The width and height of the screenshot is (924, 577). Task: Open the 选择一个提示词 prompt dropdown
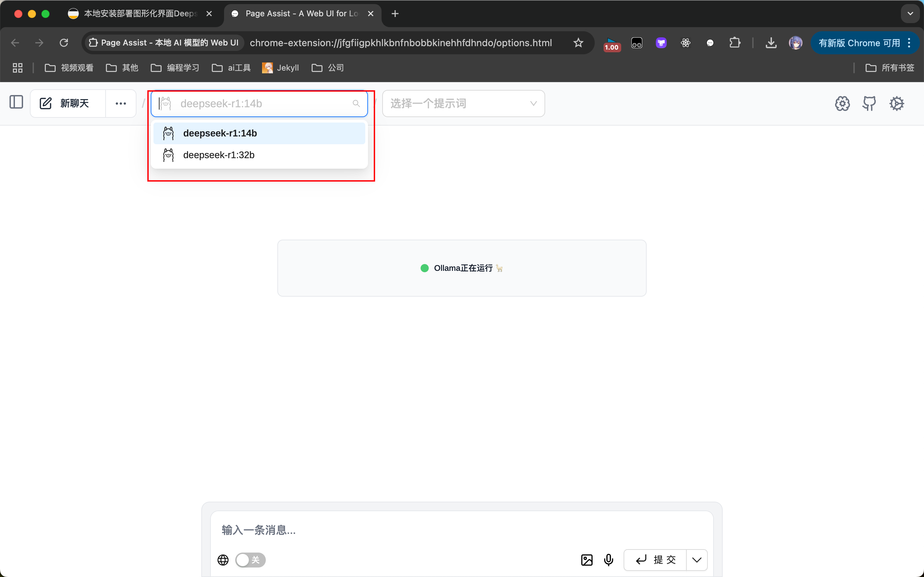click(463, 104)
